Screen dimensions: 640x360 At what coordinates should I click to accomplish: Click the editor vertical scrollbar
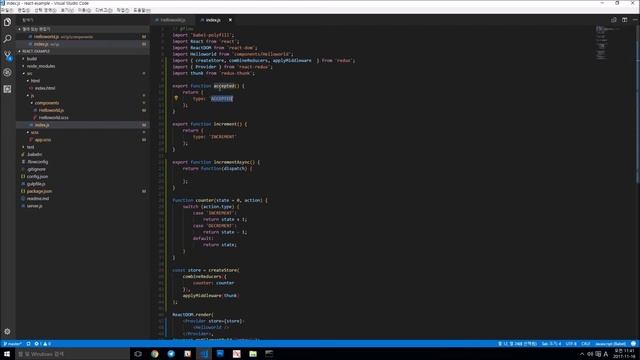coord(638,105)
